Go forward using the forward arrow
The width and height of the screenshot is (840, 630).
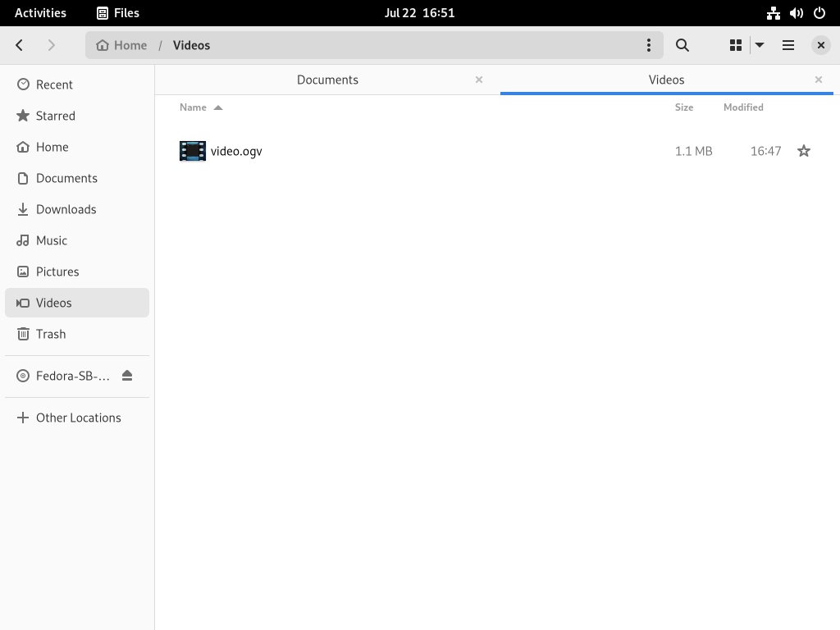(x=52, y=45)
